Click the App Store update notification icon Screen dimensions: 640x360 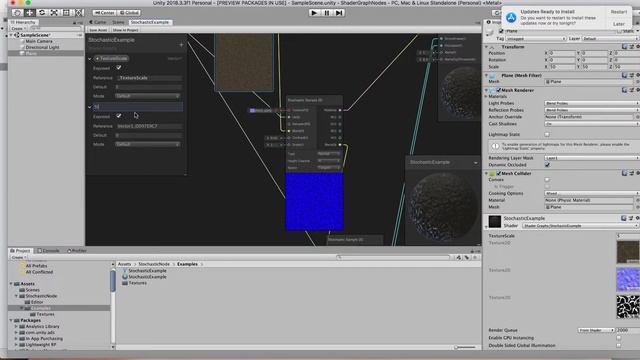point(511,17)
